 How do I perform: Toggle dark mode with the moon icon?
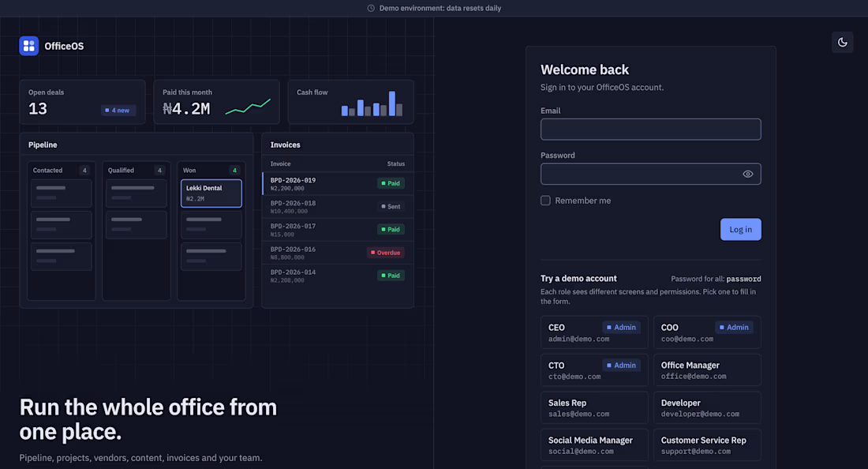(843, 43)
